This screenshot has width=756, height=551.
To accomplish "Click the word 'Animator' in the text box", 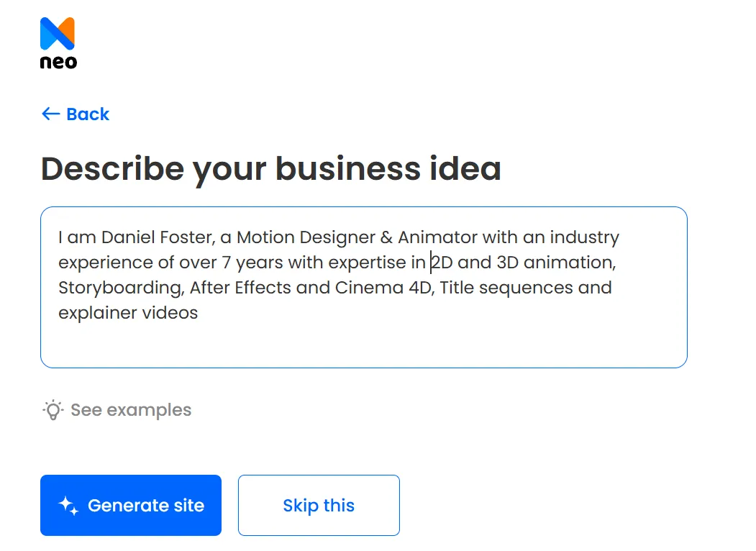I will click(438, 237).
